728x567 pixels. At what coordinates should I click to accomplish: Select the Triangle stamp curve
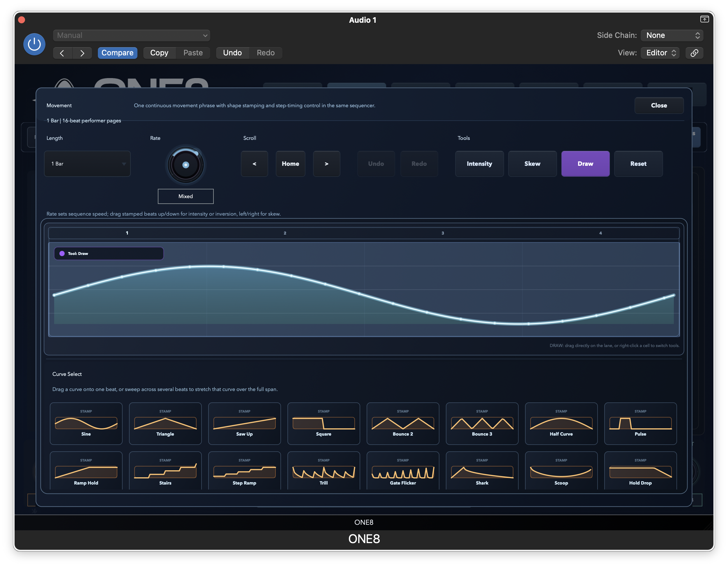coord(165,424)
